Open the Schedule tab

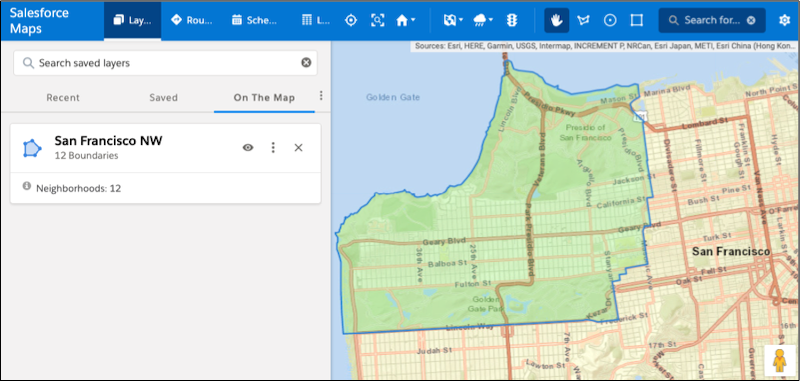coord(254,20)
